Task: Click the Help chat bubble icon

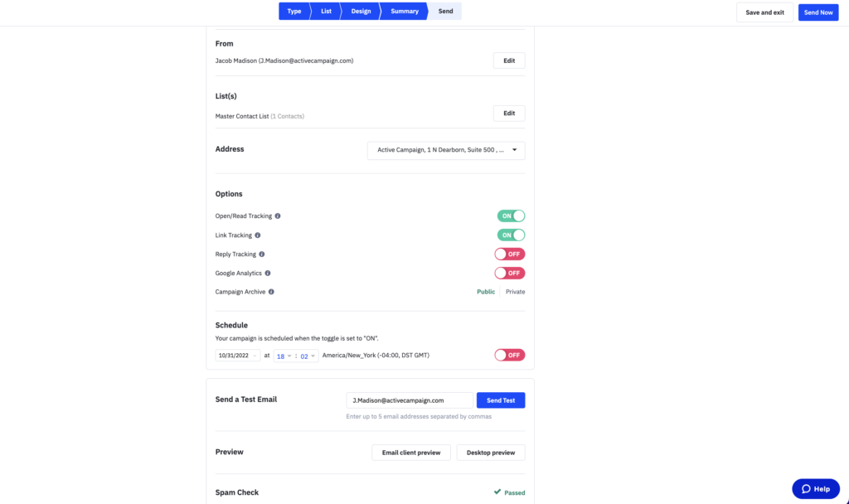Action: [x=806, y=489]
